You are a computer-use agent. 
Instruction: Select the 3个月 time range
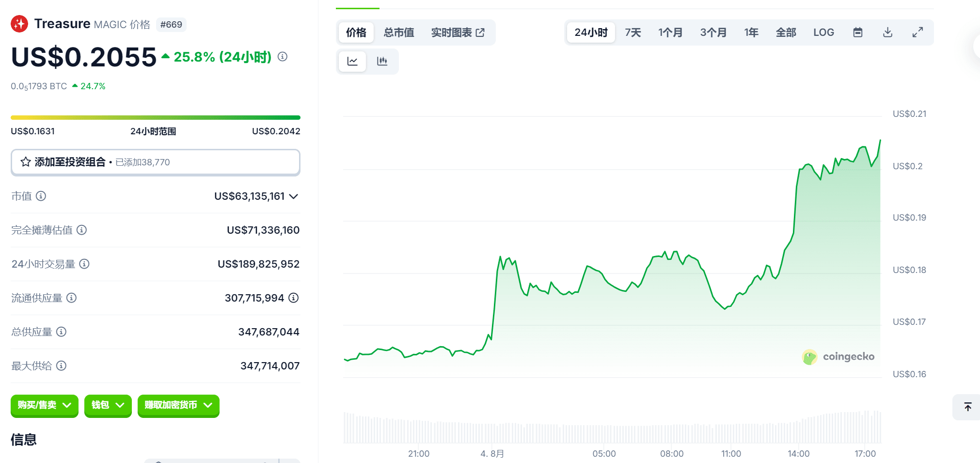pyautogui.click(x=713, y=32)
